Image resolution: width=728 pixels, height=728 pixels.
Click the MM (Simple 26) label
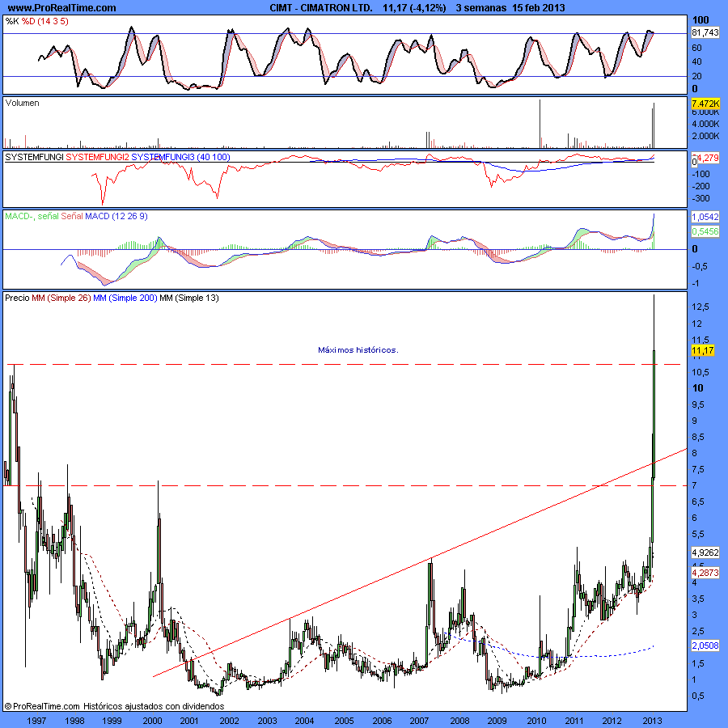(61, 298)
